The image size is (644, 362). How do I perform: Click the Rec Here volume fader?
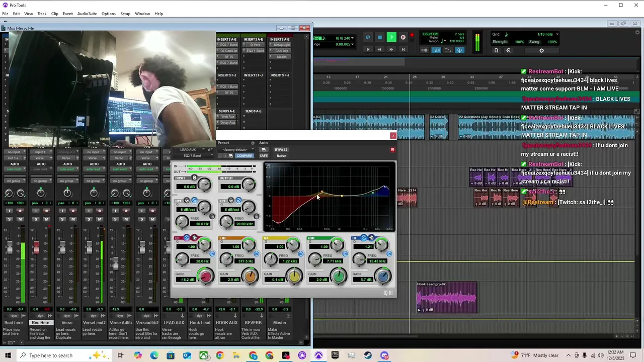(x=36, y=247)
